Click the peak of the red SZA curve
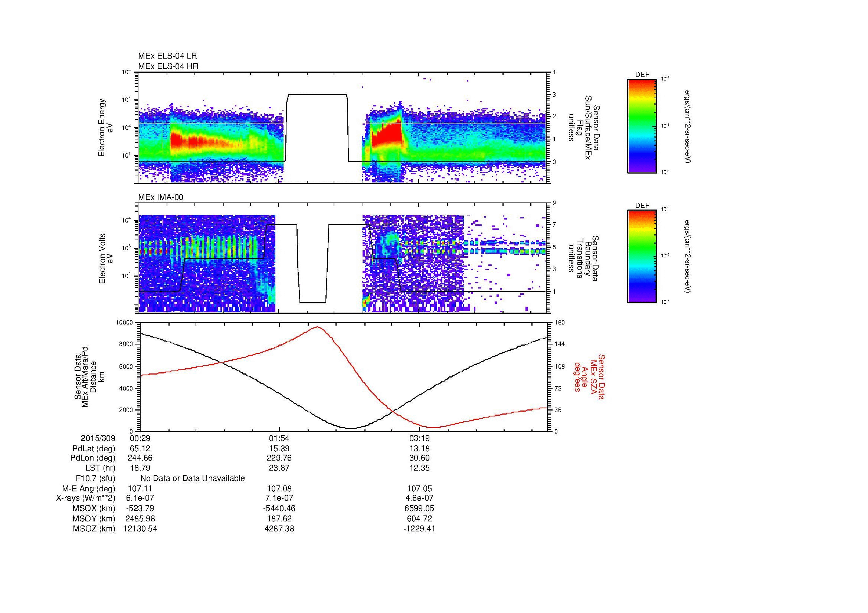868x613 pixels. [317, 327]
